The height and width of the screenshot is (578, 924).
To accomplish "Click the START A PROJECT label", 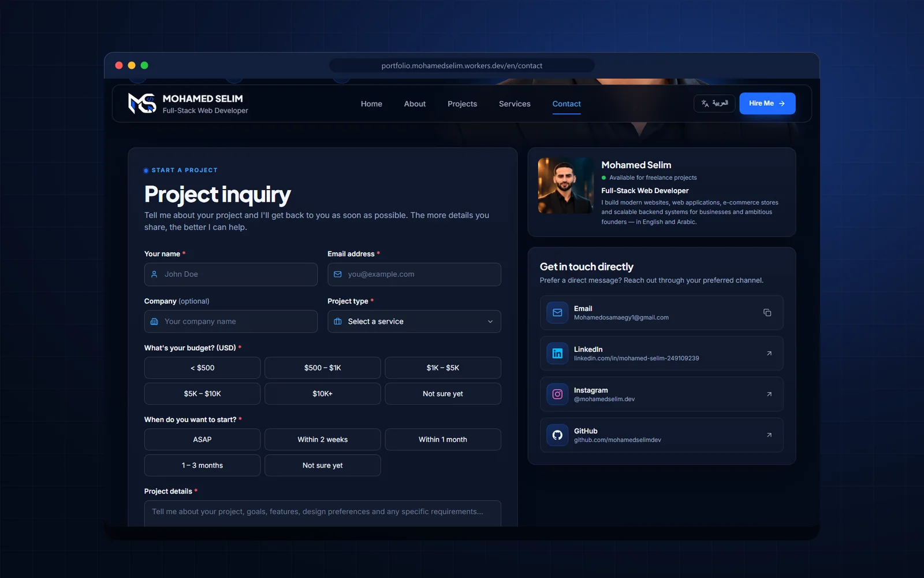I will pyautogui.click(x=184, y=171).
